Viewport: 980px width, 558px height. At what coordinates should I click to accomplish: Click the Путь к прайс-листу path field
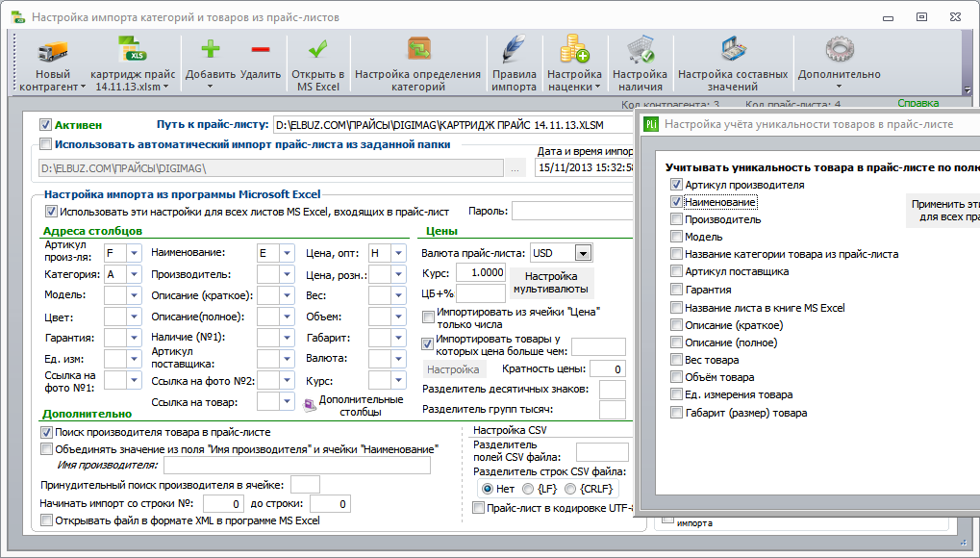pos(454,125)
